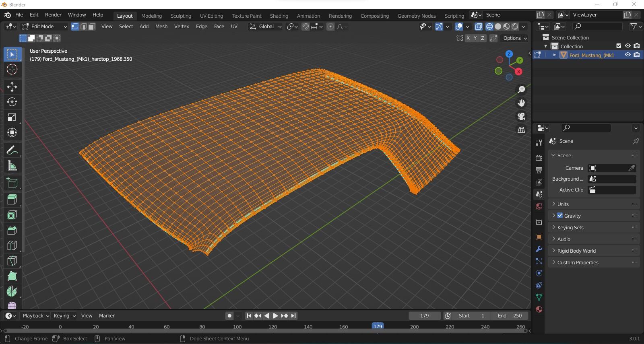
Task: Select the Add Cube tool
Action: pyautogui.click(x=12, y=183)
